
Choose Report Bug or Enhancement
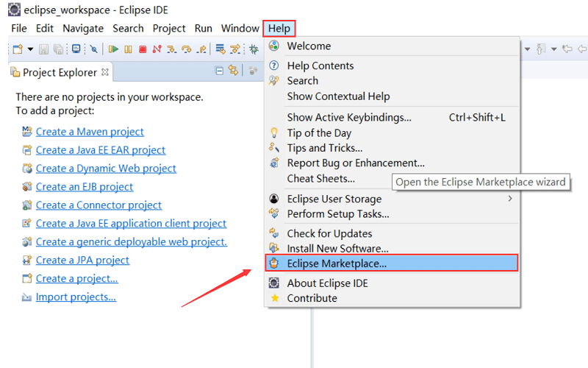click(x=392, y=163)
